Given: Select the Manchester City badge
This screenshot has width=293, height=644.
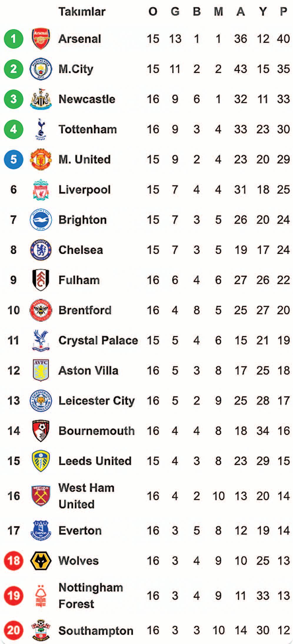Looking at the screenshot, I should click(41, 69).
